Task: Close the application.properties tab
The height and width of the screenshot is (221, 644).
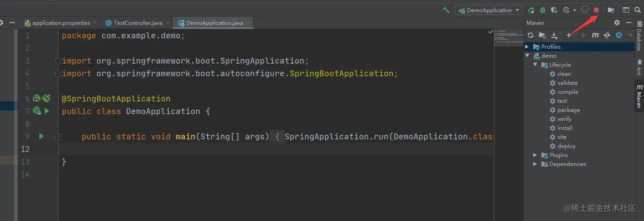Action: point(95,23)
